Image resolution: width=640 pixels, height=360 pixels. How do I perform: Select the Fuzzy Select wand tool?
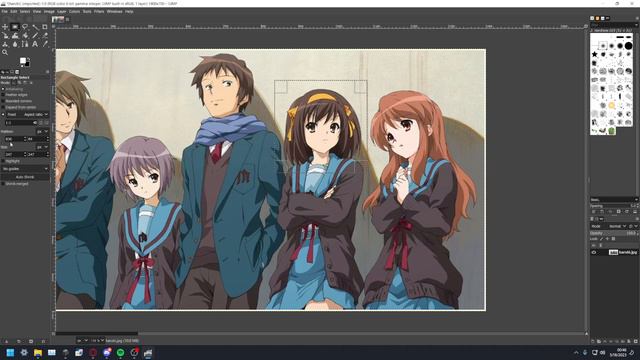[35, 28]
